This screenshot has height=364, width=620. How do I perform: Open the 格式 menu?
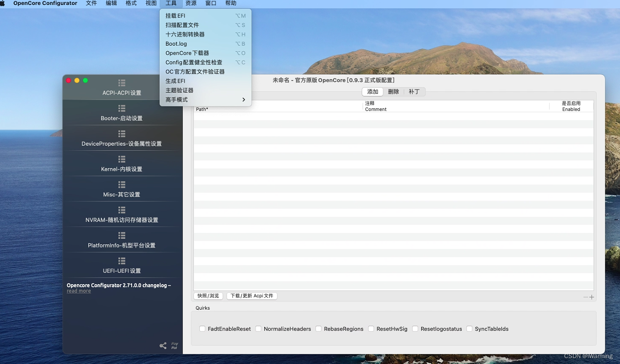[131, 3]
